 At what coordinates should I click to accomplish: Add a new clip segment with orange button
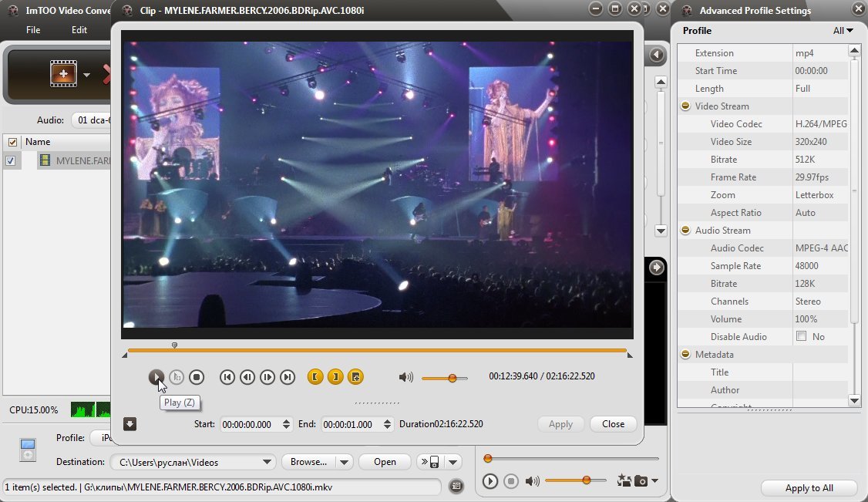point(355,377)
